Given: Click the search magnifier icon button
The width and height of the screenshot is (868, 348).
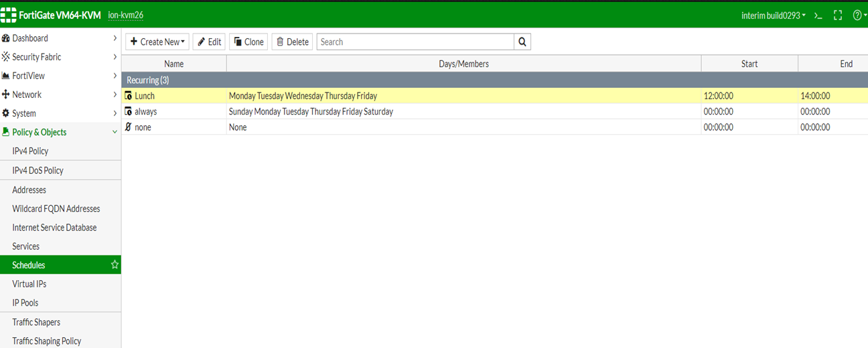Looking at the screenshot, I should 522,42.
